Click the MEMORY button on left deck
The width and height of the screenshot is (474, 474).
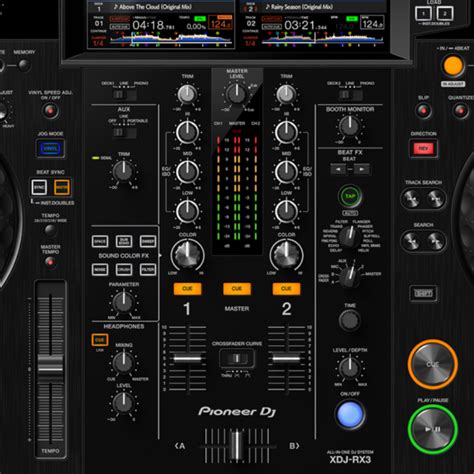24,65
